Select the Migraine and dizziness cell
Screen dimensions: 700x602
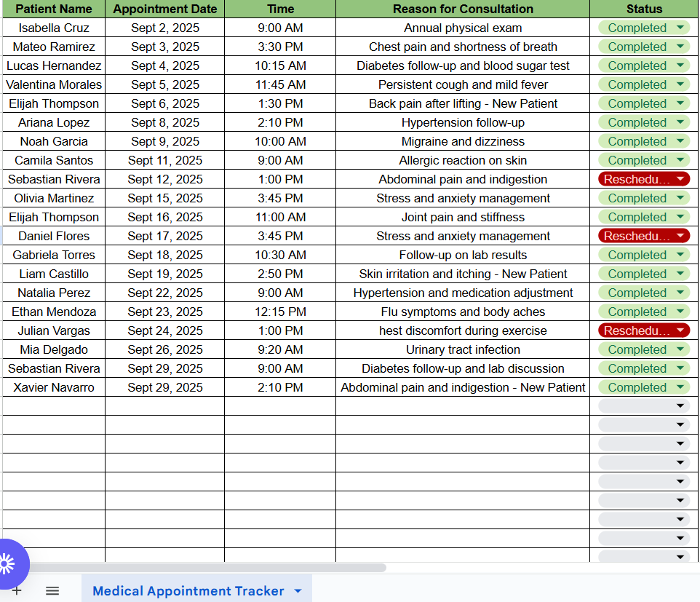463,141
